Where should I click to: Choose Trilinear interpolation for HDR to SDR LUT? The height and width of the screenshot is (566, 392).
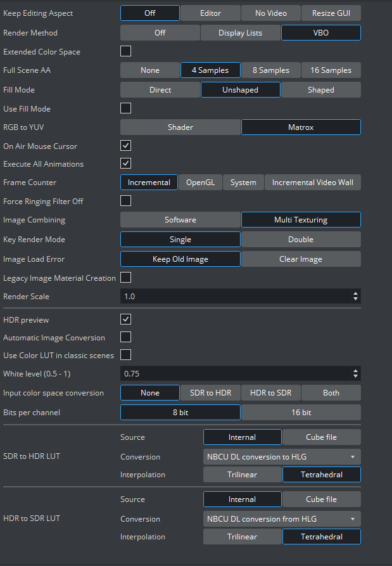242,537
